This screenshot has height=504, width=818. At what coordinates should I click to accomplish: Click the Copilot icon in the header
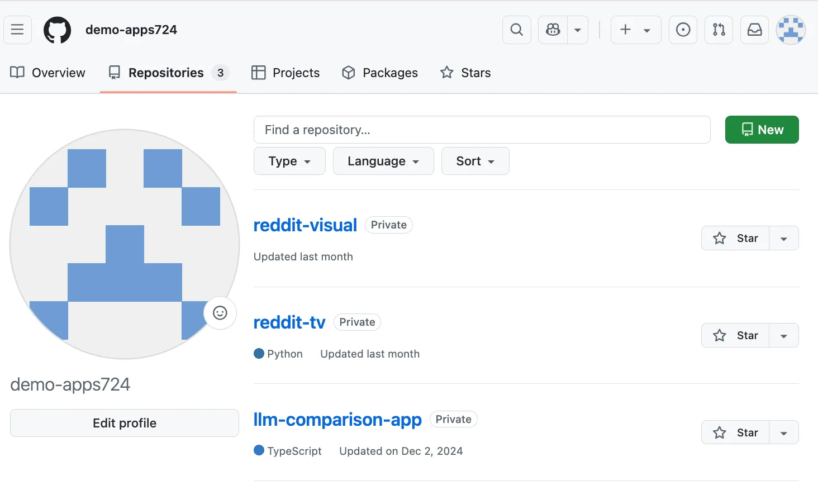point(552,30)
